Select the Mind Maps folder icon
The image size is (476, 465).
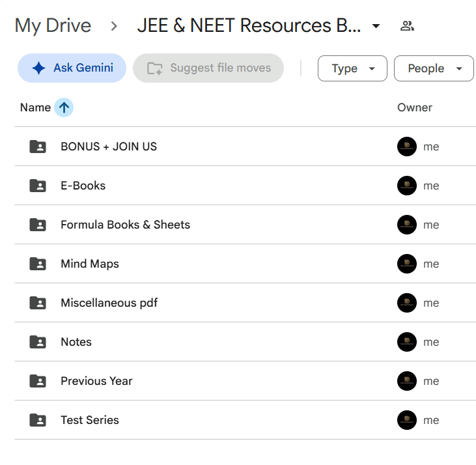pos(38,264)
